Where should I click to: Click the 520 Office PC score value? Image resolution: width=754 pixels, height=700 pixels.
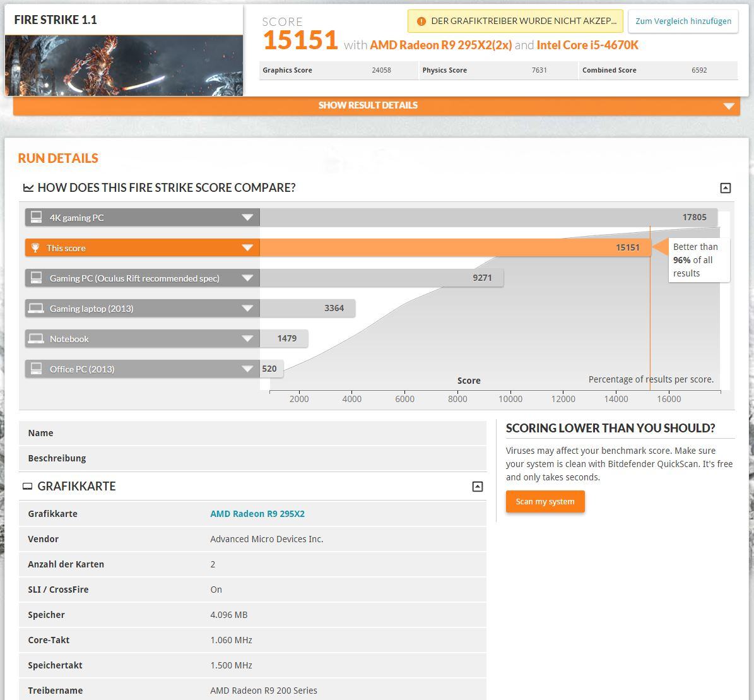click(269, 369)
